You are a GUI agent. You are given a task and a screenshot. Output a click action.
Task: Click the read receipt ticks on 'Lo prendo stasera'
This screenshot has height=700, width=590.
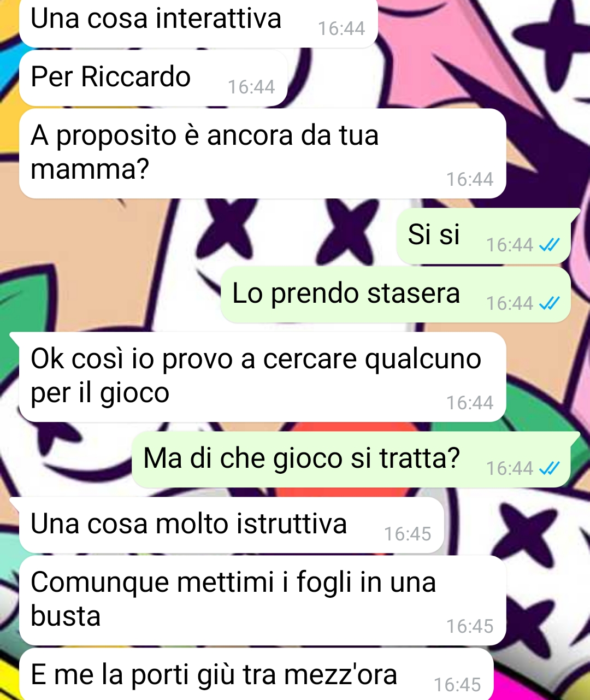tap(549, 303)
